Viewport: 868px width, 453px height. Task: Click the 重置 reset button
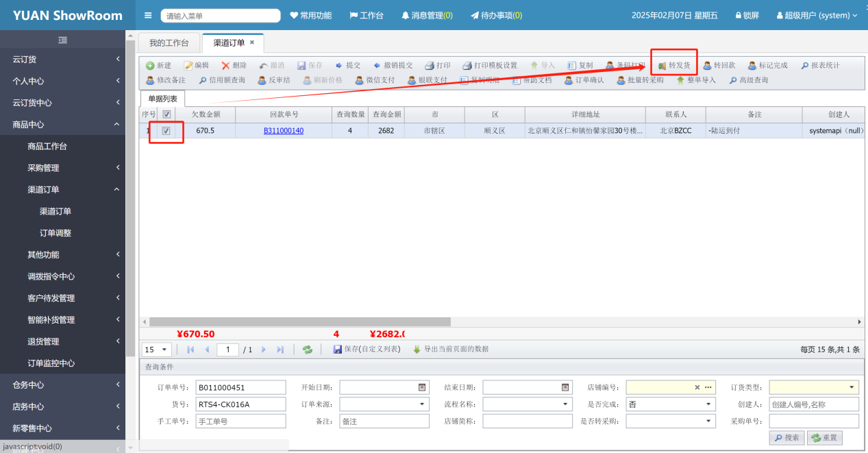(825, 438)
